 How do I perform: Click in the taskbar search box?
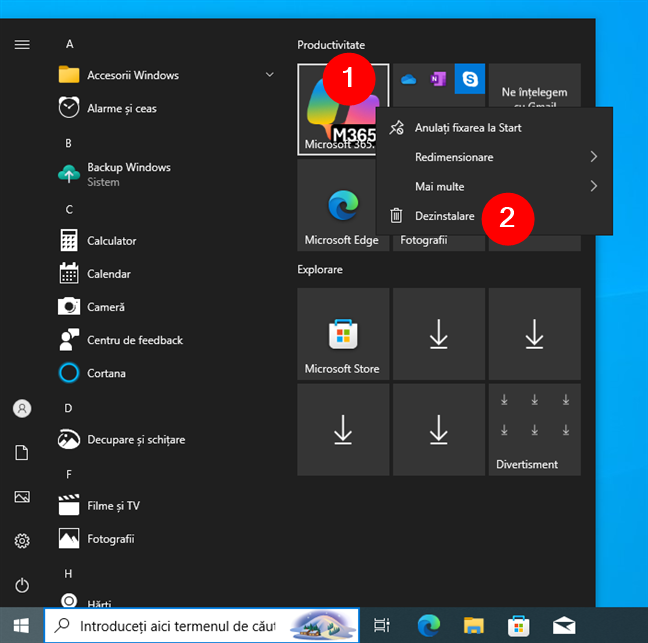click(202, 625)
